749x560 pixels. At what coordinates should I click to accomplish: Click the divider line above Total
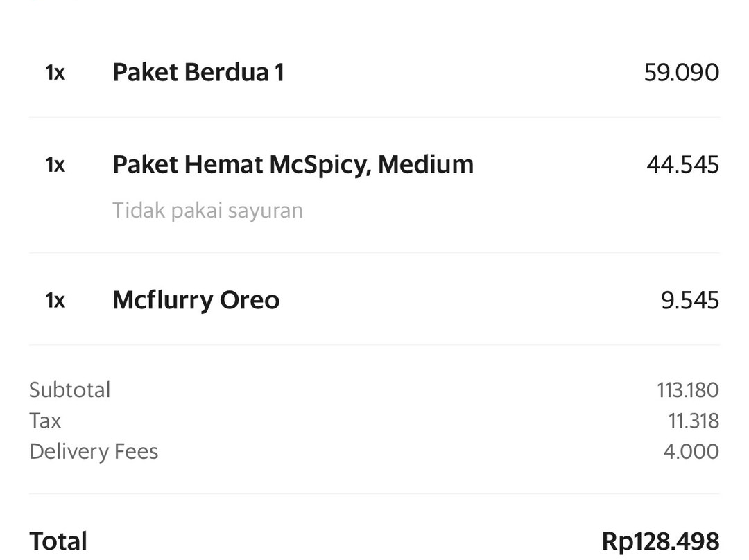click(x=374, y=493)
